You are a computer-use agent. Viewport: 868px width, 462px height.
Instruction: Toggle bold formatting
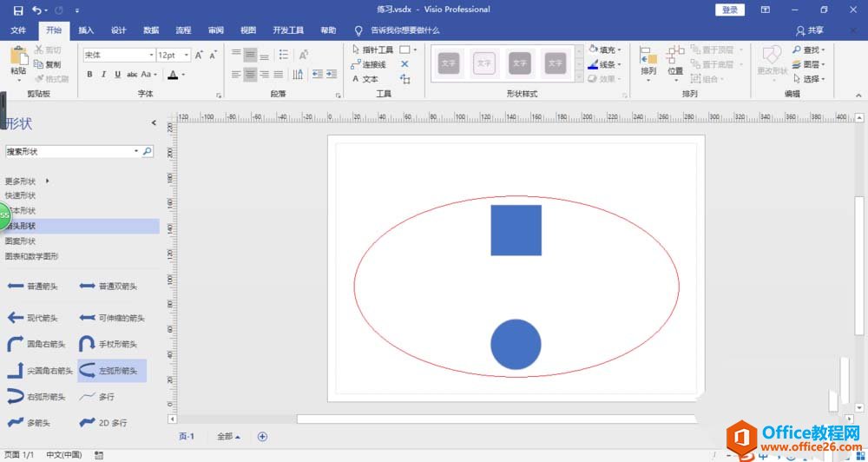(x=89, y=75)
